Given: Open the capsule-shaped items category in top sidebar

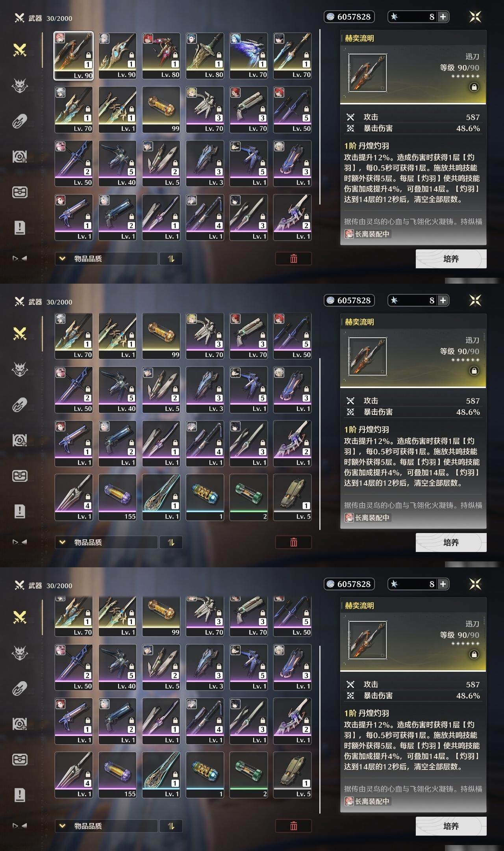Looking at the screenshot, I should 20,121.
